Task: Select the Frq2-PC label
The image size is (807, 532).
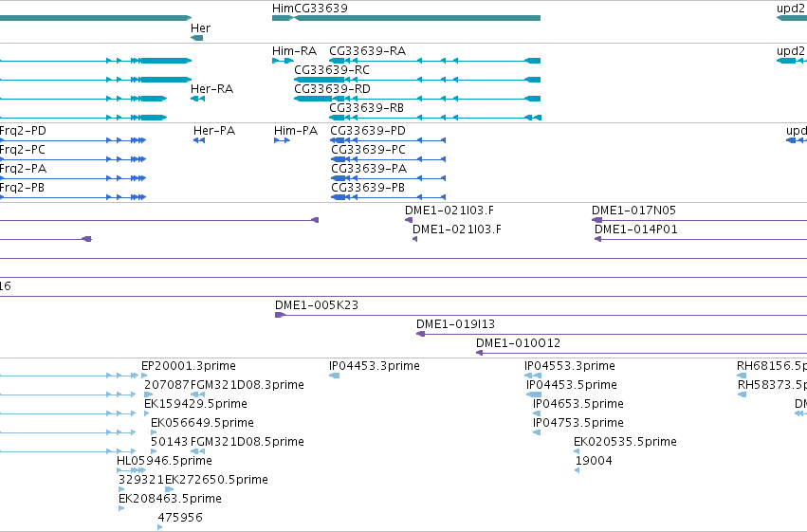Action: click(x=22, y=150)
